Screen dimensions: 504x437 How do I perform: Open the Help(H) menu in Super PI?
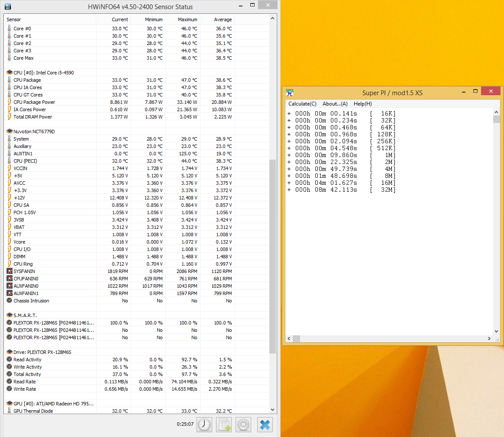(x=362, y=104)
